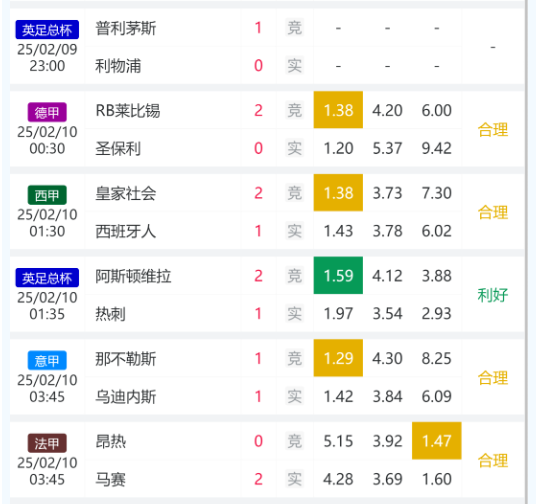Click the 热刺 team name

click(110, 314)
